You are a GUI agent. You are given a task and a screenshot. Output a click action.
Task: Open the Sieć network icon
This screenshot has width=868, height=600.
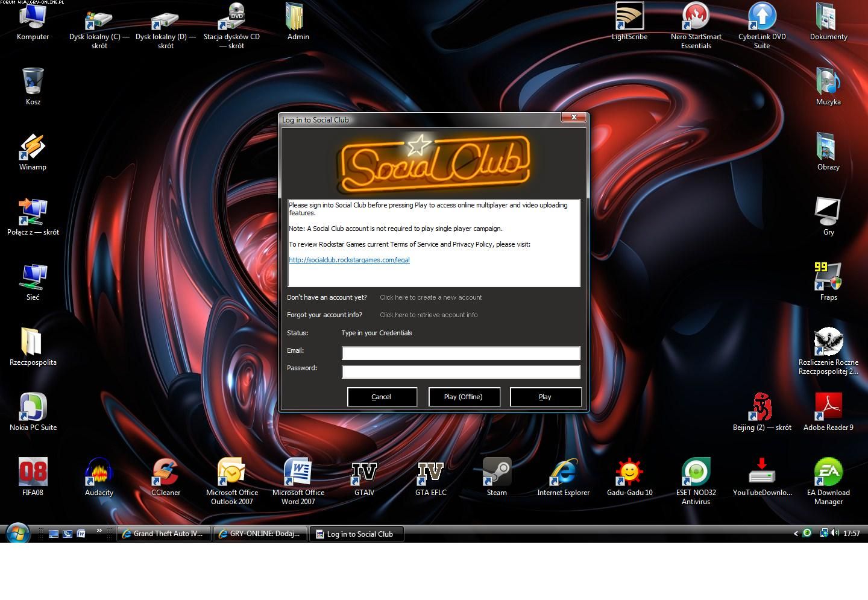pos(33,282)
